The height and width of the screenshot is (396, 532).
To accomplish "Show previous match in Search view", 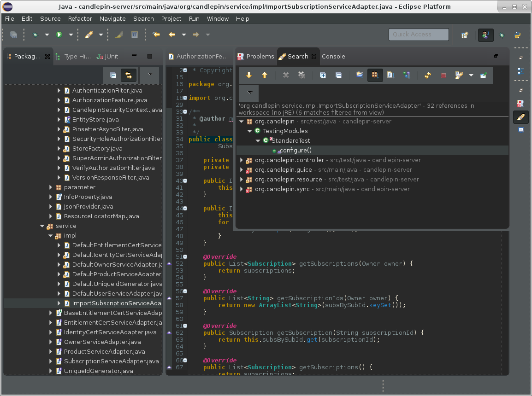I will point(265,75).
